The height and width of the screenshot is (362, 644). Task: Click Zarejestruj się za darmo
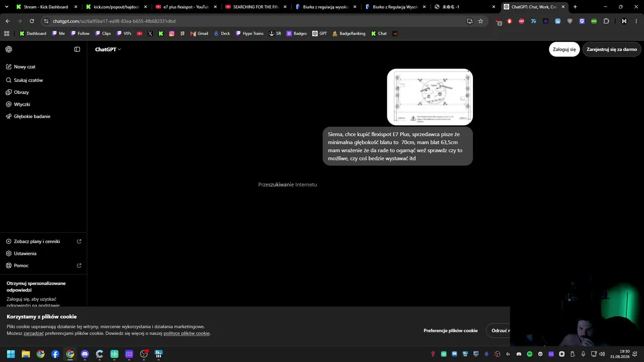(611, 49)
